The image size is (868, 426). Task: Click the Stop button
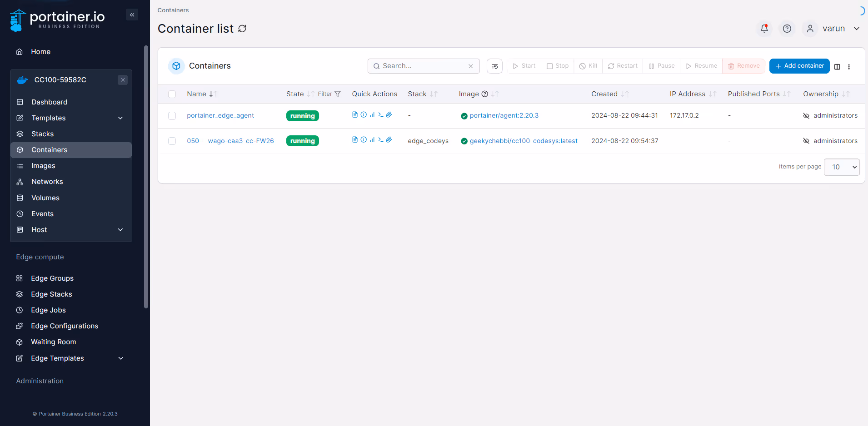(x=558, y=66)
